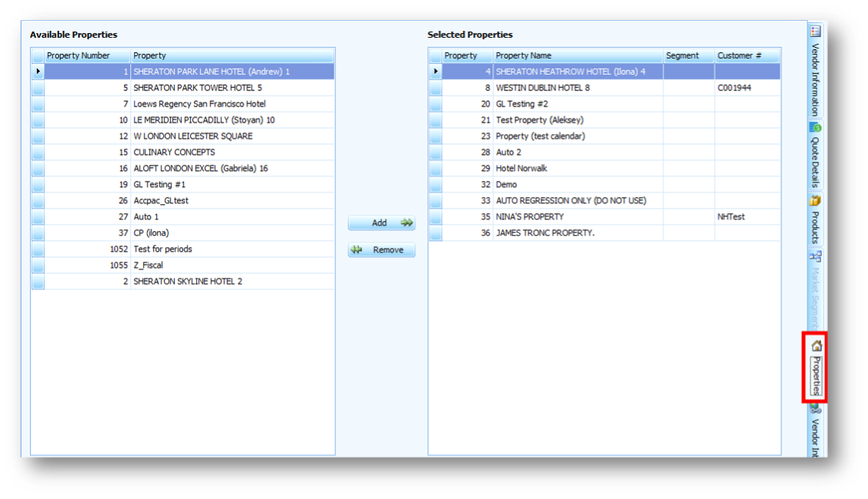Click property number 1055 cell
Image resolution: width=868 pixels, height=499 pixels.
coord(87,265)
